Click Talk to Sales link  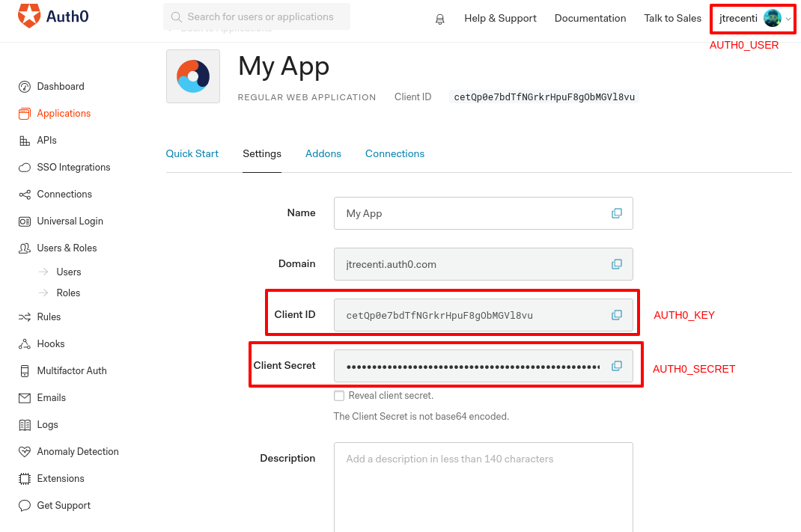coord(672,19)
